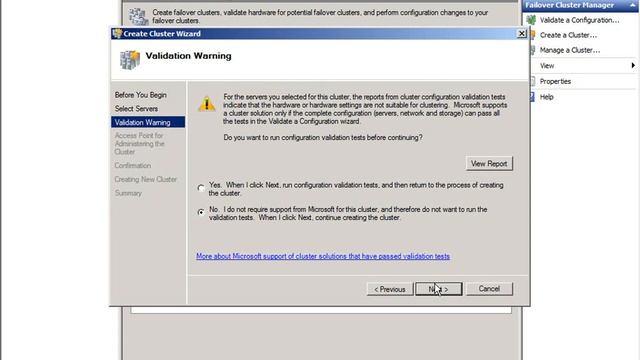Image resolution: width=640 pixels, height=360 pixels.
Task: Click Create a Cluster action
Action: tap(568, 35)
